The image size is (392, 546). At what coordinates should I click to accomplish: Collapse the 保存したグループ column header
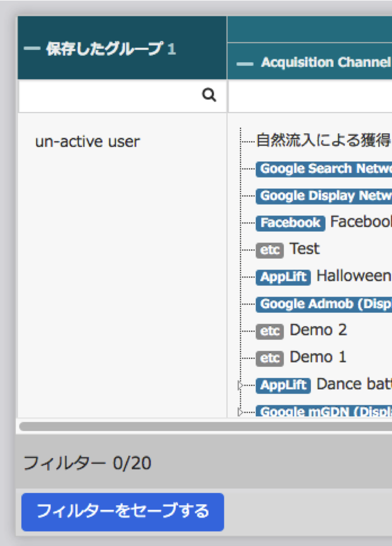click(32, 49)
